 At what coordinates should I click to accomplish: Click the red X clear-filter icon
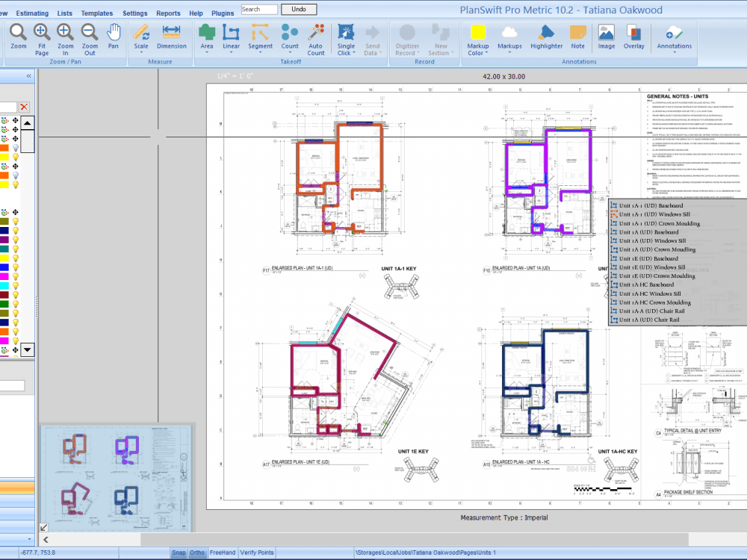[25, 107]
